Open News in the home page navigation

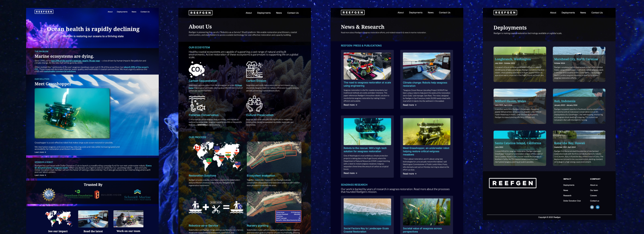click(134, 12)
